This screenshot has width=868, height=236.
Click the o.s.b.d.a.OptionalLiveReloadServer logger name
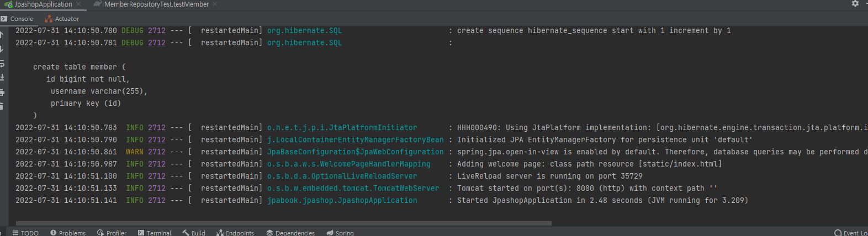tap(342, 176)
